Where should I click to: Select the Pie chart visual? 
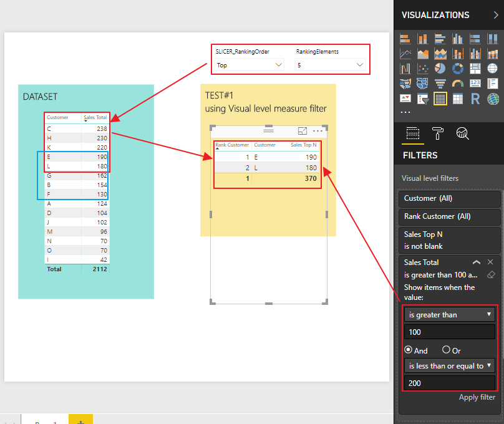click(440, 69)
